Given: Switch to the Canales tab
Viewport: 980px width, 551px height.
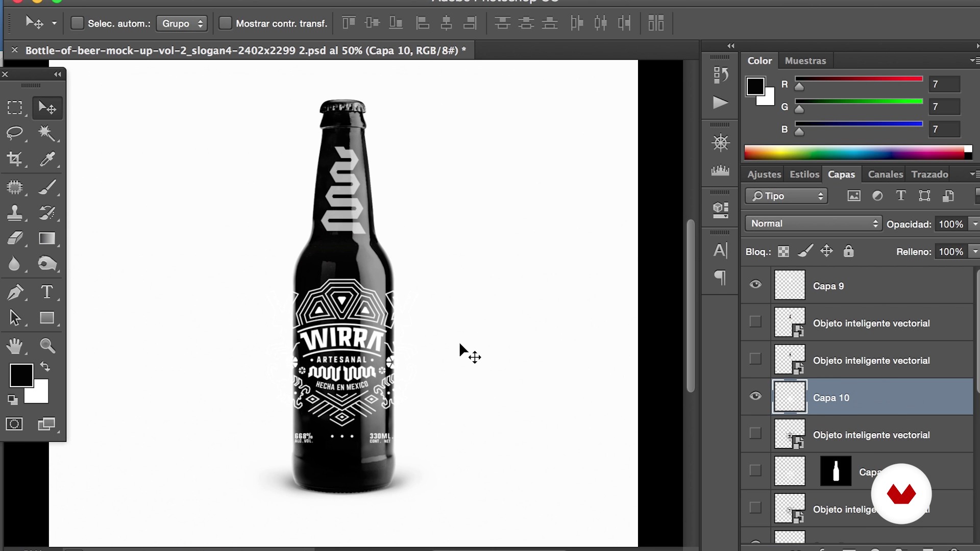Looking at the screenshot, I should pyautogui.click(x=885, y=174).
